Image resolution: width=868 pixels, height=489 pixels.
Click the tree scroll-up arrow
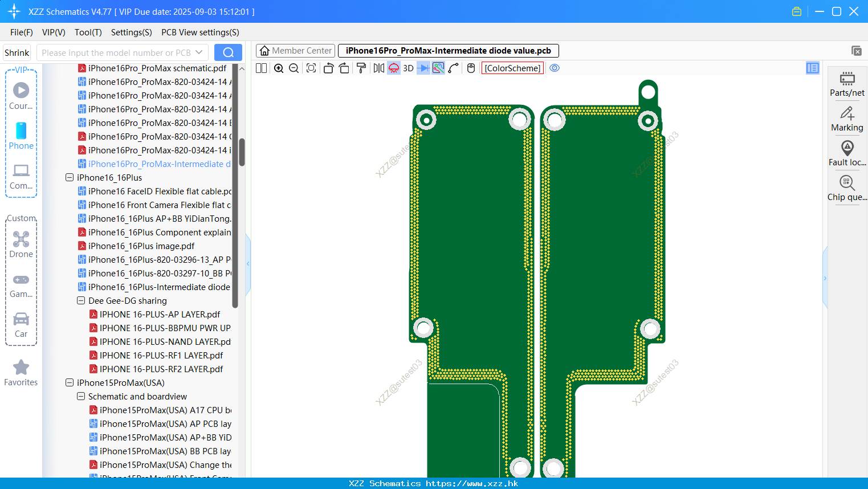(242, 68)
